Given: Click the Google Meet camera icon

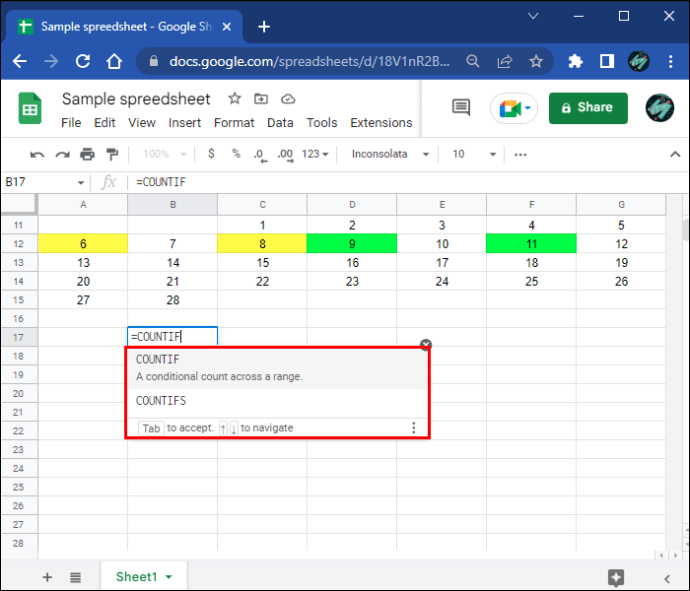Looking at the screenshot, I should coord(510,108).
